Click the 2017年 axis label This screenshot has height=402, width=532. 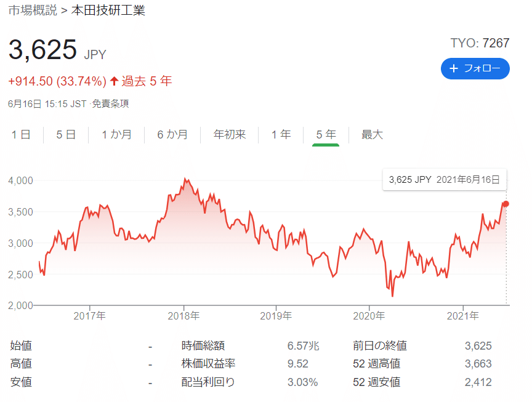89,316
